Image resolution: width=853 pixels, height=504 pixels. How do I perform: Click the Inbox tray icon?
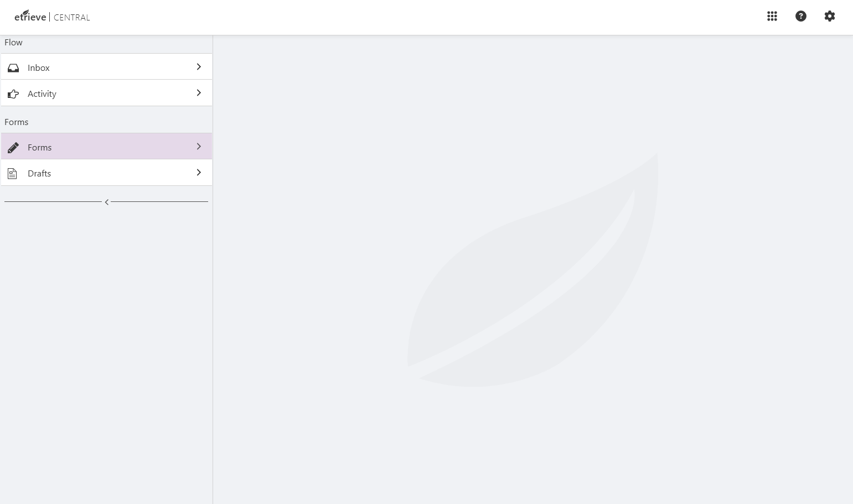[x=13, y=67]
